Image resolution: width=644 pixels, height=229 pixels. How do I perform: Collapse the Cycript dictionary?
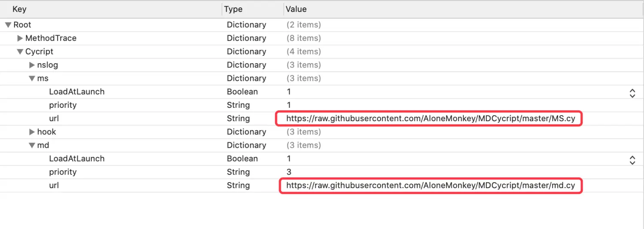20,52
